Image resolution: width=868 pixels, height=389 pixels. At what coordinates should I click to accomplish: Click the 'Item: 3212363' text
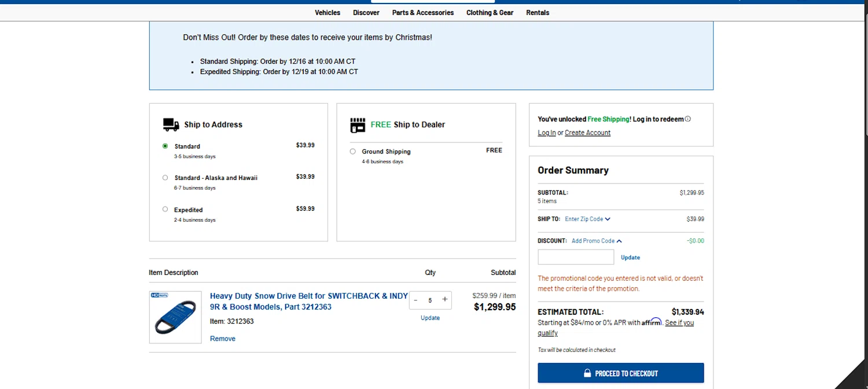click(x=231, y=321)
